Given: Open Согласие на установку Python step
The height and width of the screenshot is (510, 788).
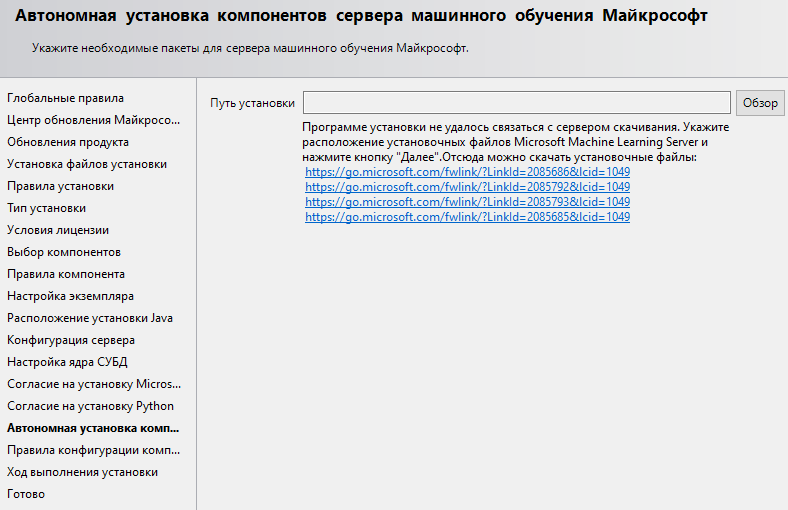Looking at the screenshot, I should [90, 406].
